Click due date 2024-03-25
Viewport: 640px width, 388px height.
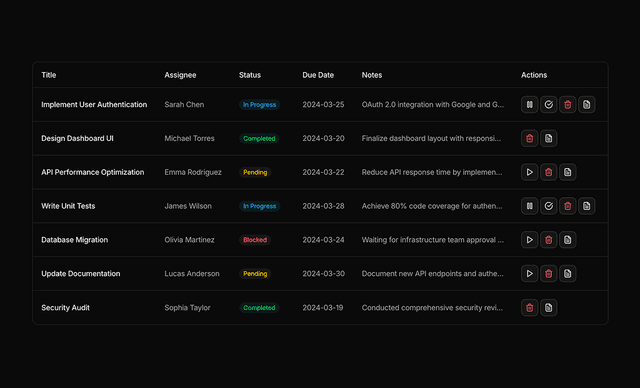tap(323, 104)
